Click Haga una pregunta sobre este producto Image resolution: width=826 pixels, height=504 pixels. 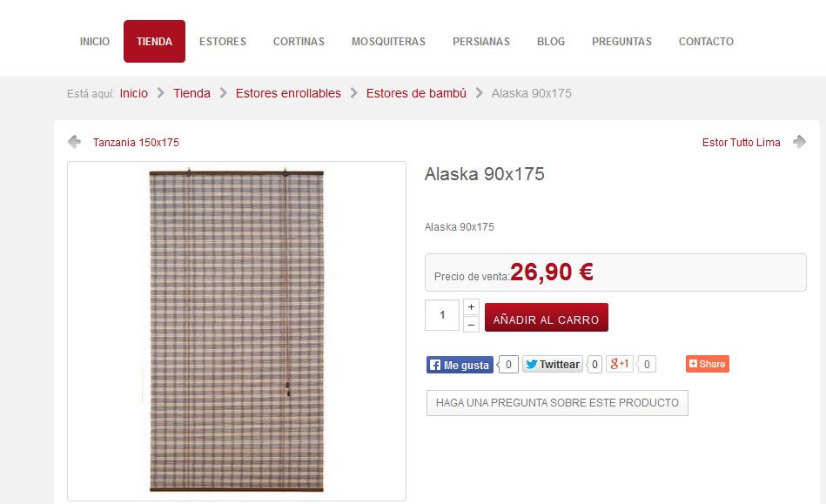tap(557, 403)
